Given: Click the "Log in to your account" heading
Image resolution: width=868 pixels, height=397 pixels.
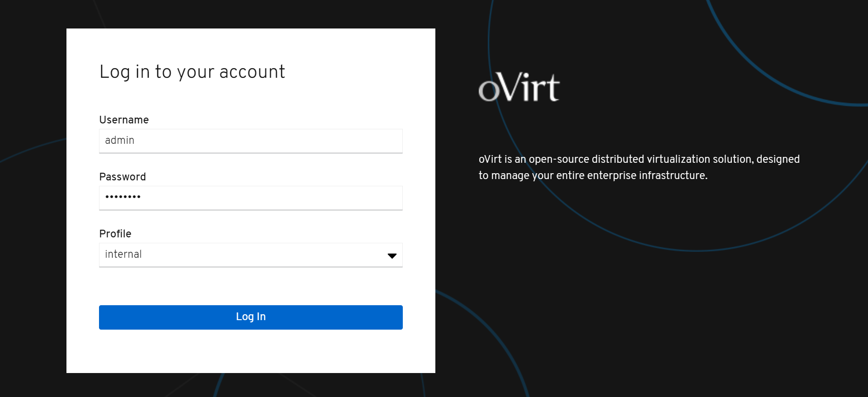Looking at the screenshot, I should coord(192,72).
